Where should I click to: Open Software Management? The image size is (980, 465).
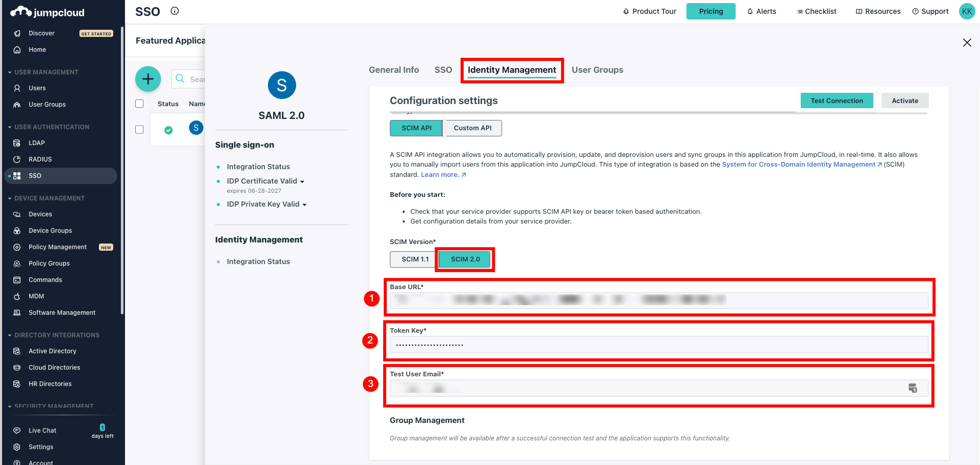[62, 313]
